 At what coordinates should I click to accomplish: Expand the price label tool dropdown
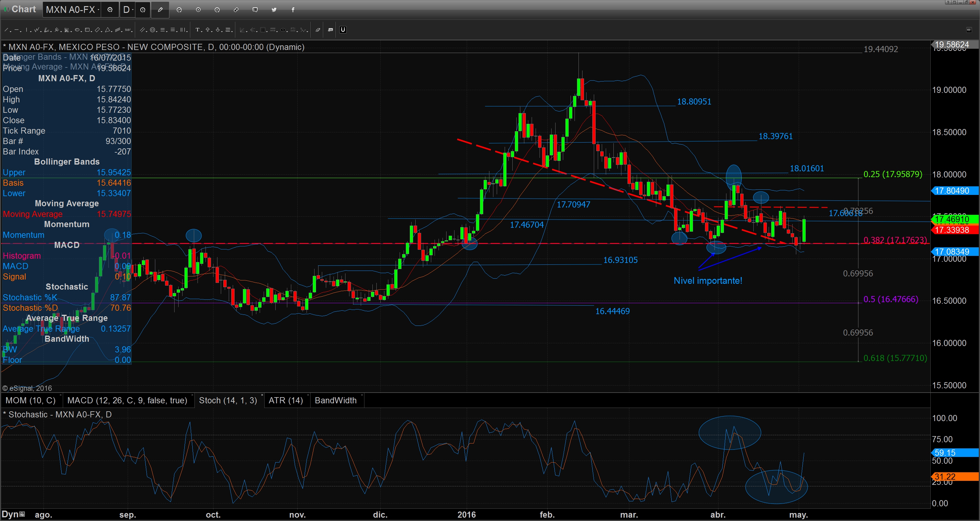click(x=232, y=32)
